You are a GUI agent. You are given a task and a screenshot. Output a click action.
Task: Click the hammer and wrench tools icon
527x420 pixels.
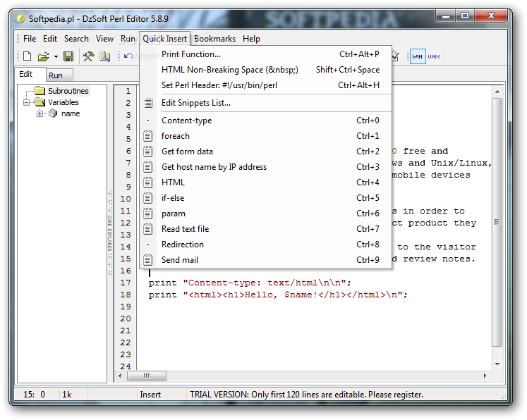click(88, 56)
